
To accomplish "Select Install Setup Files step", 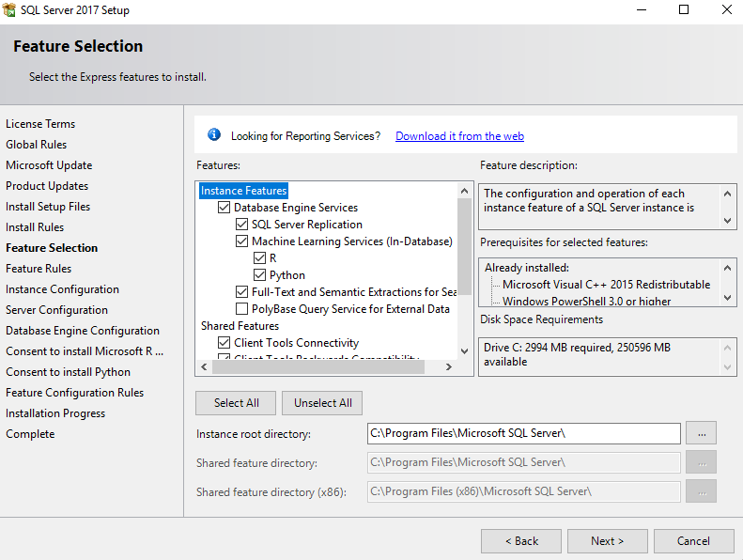I will 48,207.
